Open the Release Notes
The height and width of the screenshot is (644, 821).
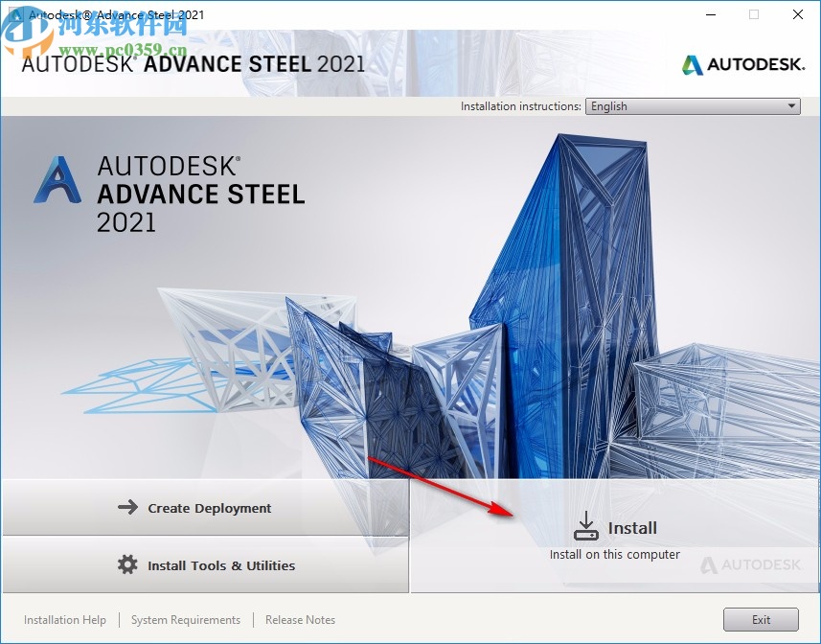click(300, 620)
